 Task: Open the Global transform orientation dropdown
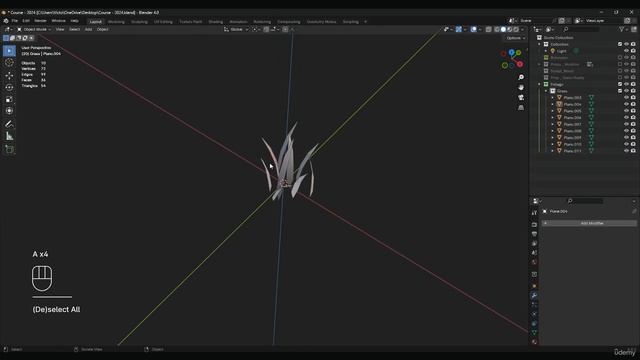(x=236, y=29)
